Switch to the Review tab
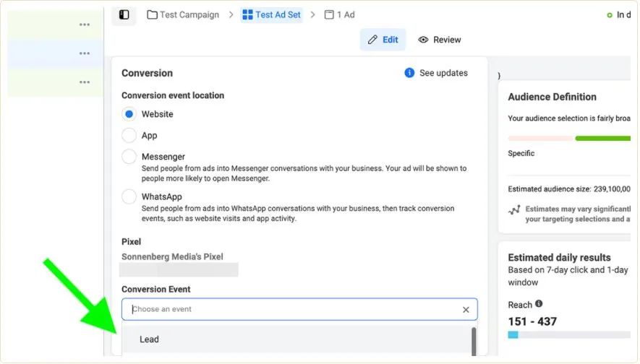Image resolution: width=640 pixels, height=364 pixels. pos(440,40)
